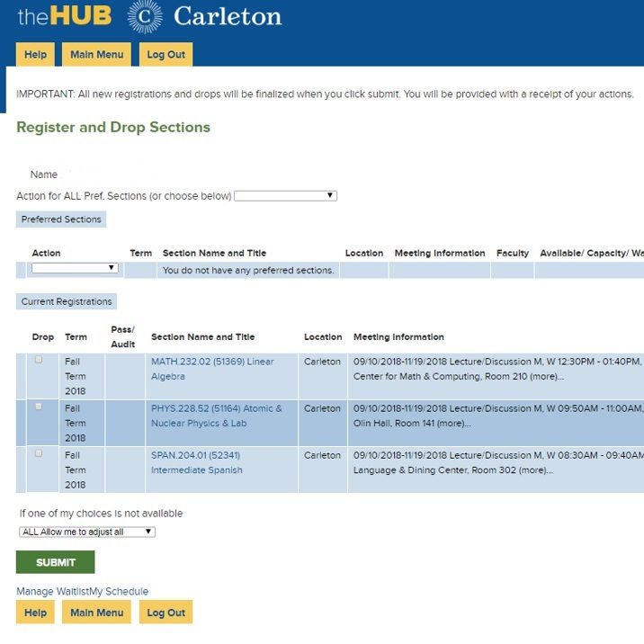Click the Carleton sunburst logo

(145, 17)
